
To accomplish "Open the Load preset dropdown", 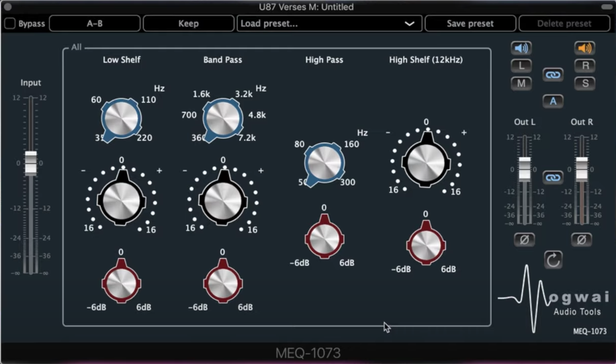I will tap(329, 24).
